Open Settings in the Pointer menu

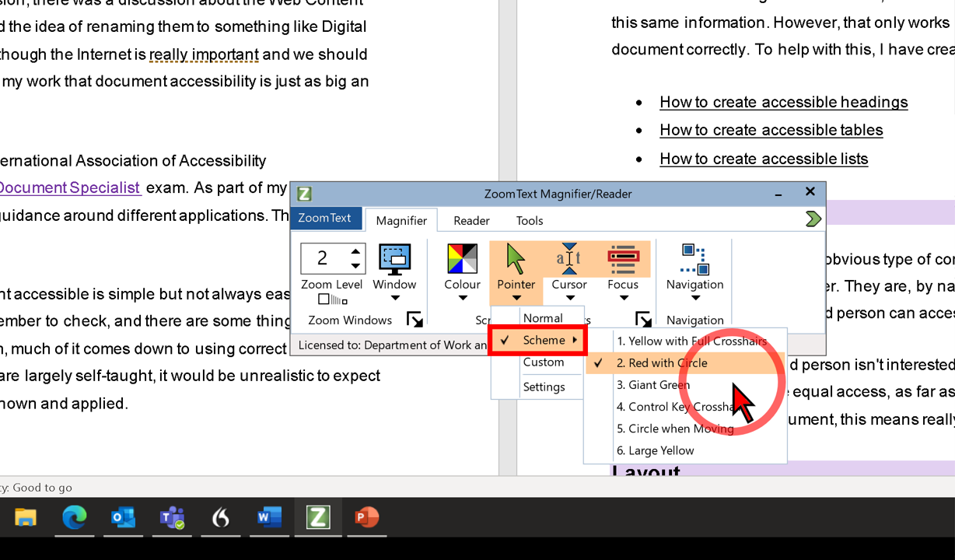[x=537, y=387]
